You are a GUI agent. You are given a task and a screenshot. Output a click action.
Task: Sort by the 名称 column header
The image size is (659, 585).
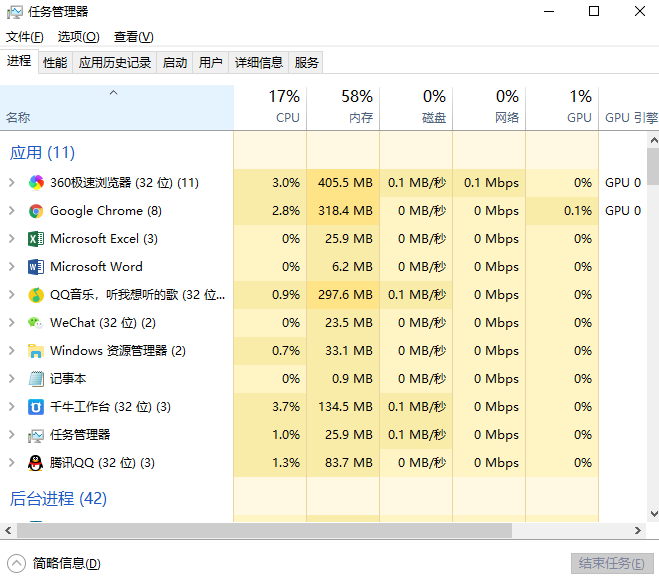point(117,108)
